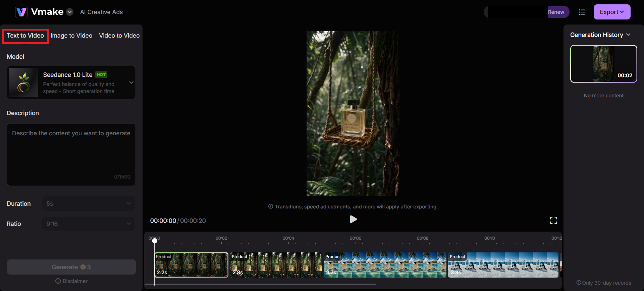
Task: Open the 00:02 generation history thumbnail
Action: click(603, 64)
